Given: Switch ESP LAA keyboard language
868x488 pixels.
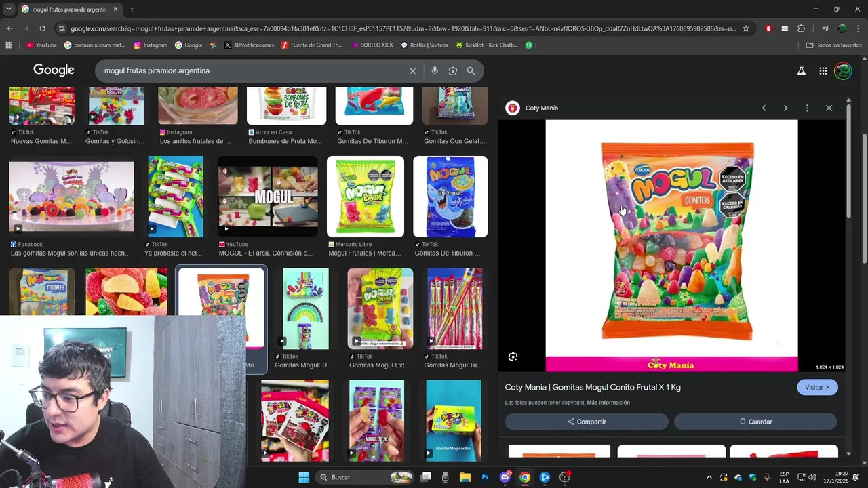Looking at the screenshot, I should click(785, 477).
